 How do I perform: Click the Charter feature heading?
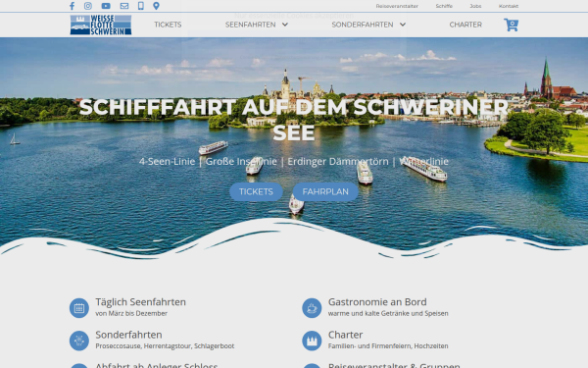tap(345, 335)
